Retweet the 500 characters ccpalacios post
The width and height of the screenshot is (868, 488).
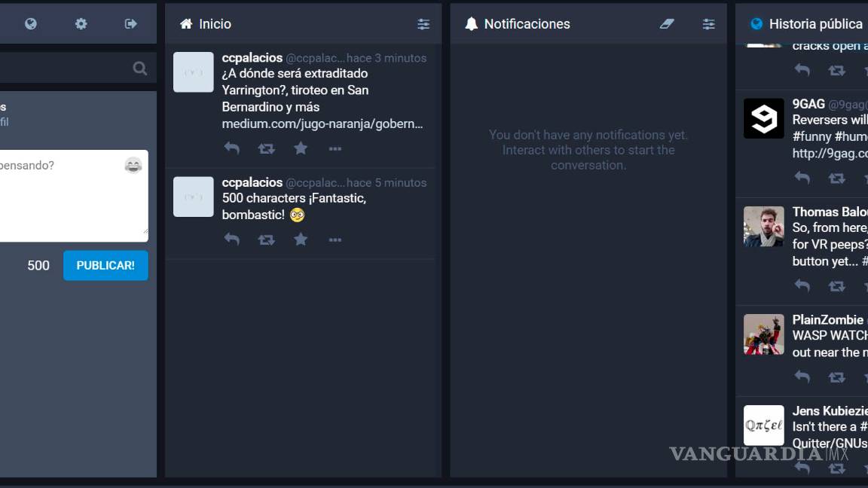point(266,239)
